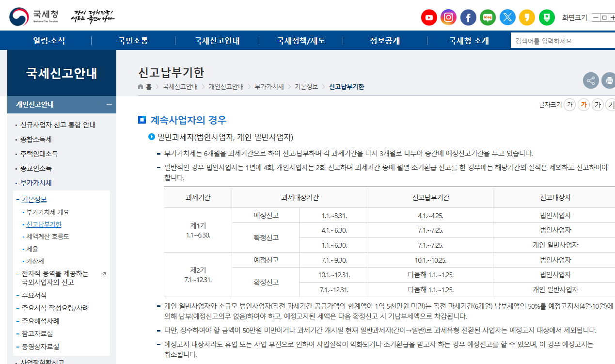Click the 4.1.~4.25. deadline cell

click(x=430, y=216)
